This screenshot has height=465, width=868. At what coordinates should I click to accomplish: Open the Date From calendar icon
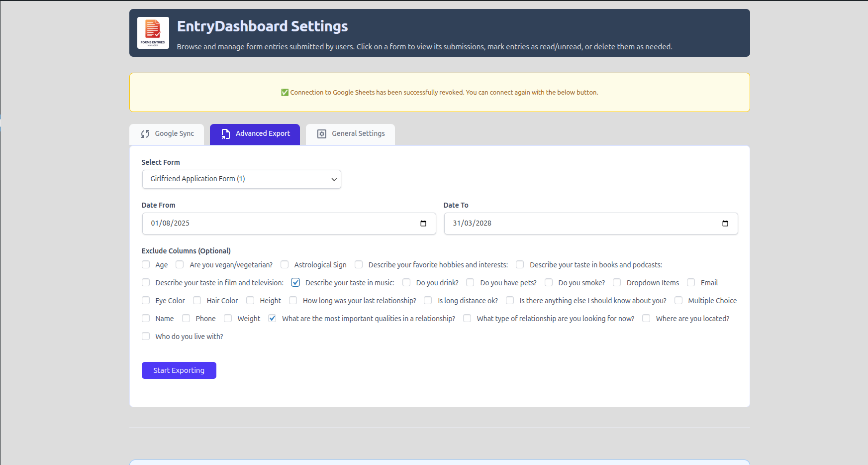423,224
